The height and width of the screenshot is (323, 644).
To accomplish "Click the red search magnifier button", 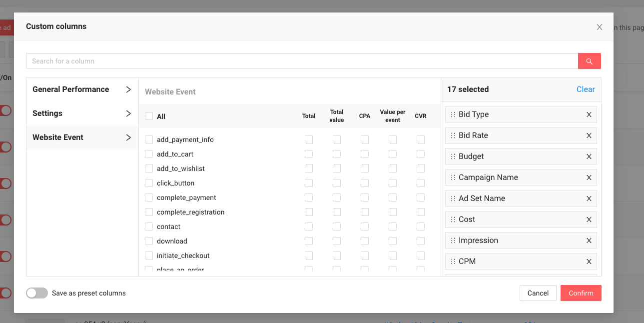I will pyautogui.click(x=589, y=61).
